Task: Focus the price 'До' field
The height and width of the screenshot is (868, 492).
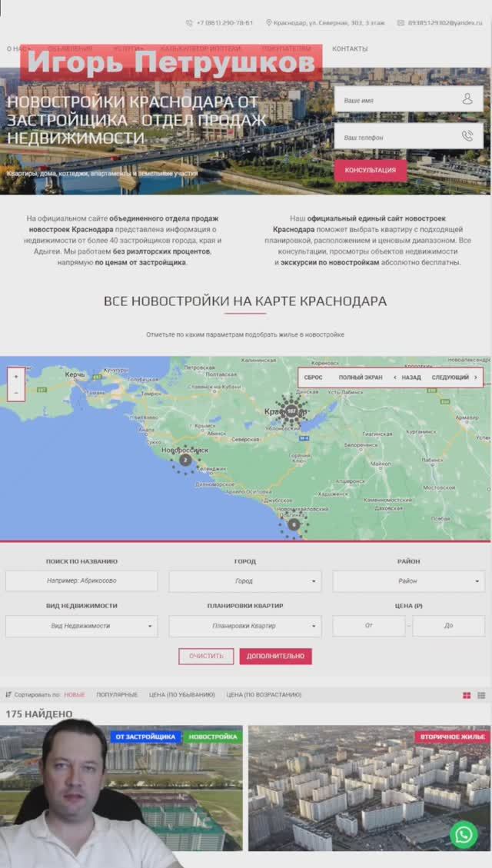Action: coord(448,626)
